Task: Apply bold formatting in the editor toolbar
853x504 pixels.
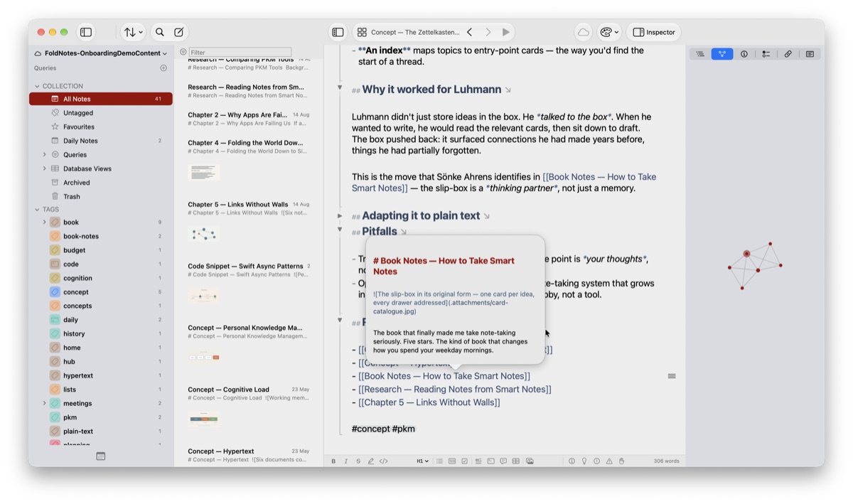Action: (333, 461)
